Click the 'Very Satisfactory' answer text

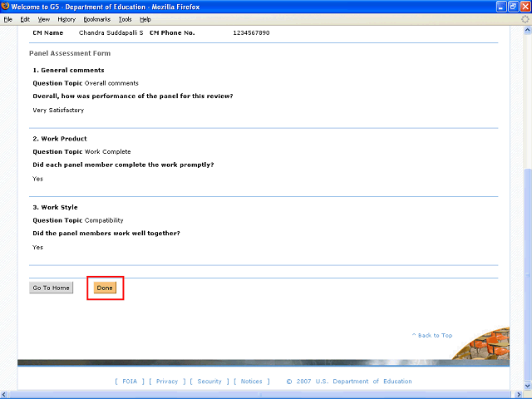[x=58, y=110]
